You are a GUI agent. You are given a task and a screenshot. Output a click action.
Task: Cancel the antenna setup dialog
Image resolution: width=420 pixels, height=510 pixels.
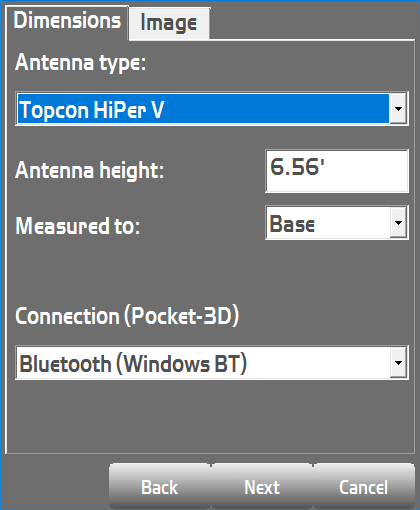364,487
